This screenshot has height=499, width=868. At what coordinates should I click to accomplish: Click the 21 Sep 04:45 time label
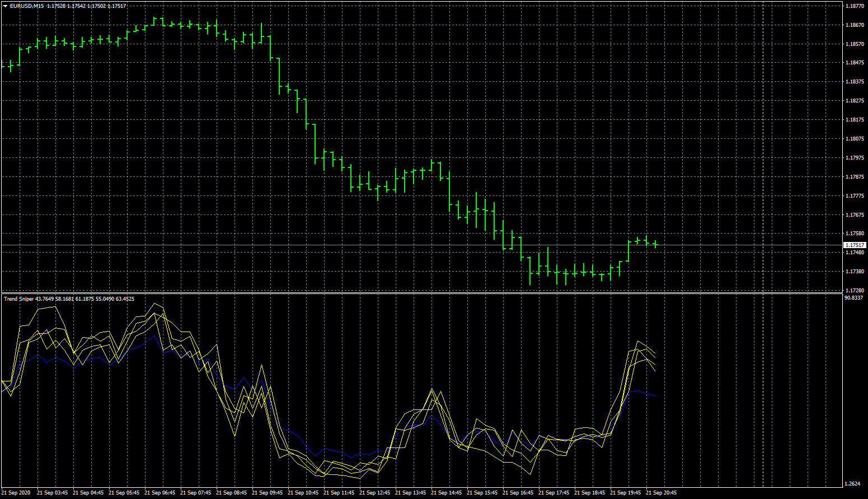(88, 493)
